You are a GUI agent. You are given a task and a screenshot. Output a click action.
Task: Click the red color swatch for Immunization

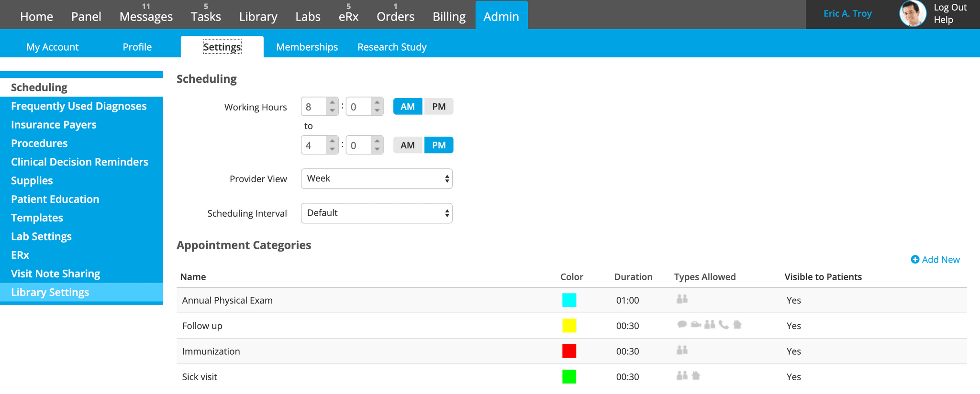[569, 351]
